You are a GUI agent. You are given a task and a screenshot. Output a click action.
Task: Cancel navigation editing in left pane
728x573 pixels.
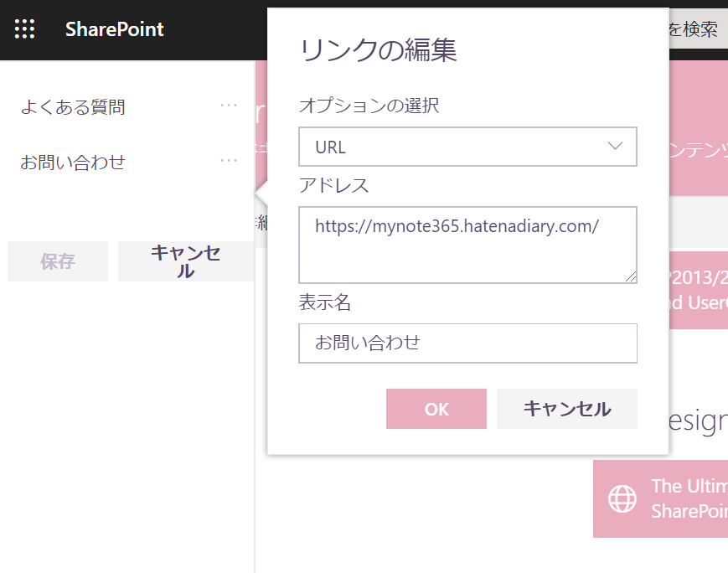[186, 261]
